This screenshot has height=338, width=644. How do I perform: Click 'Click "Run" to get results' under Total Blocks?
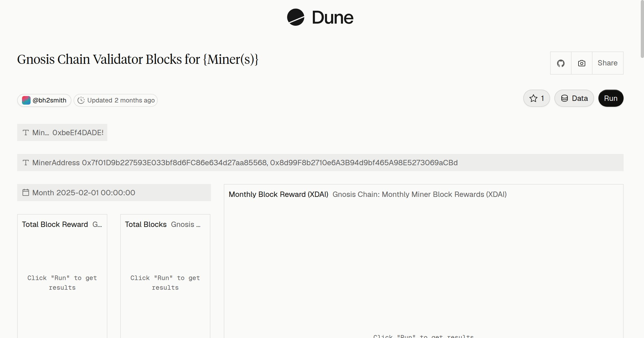165,283
